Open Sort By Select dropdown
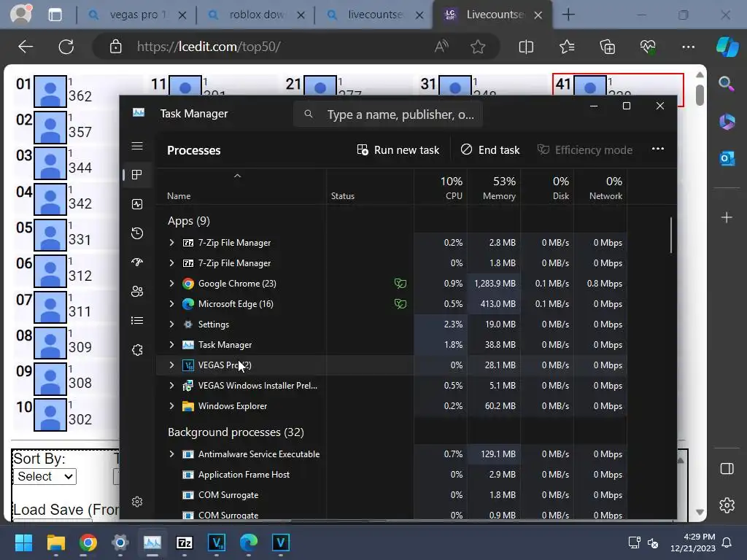Screen dimensions: 747x560 [x=44, y=477]
